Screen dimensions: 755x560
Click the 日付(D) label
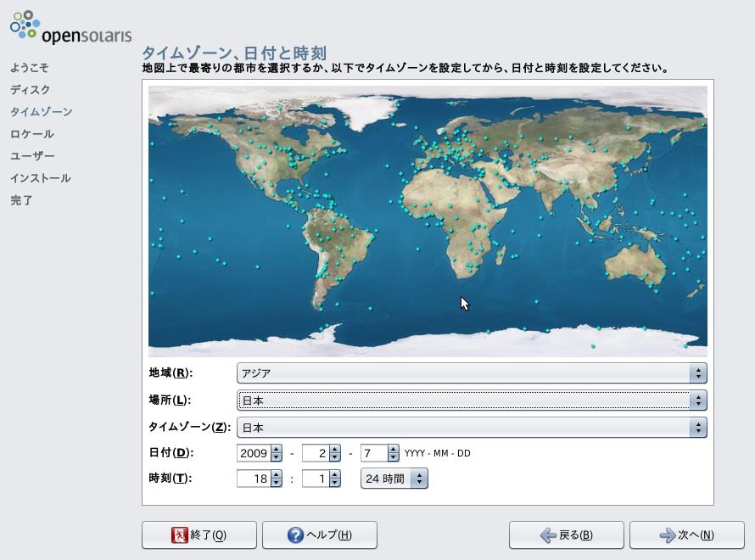pos(171,452)
